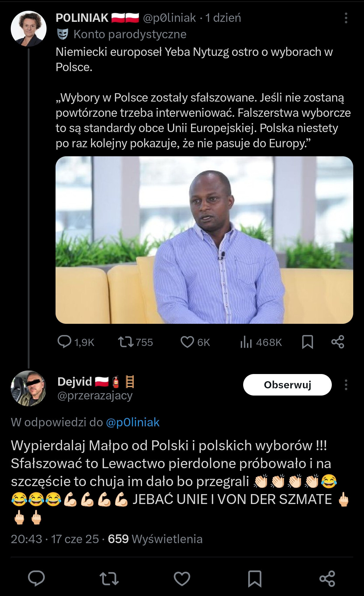Open Dejvid's profile picture
This screenshot has height=596, width=364.
pyautogui.click(x=28, y=388)
